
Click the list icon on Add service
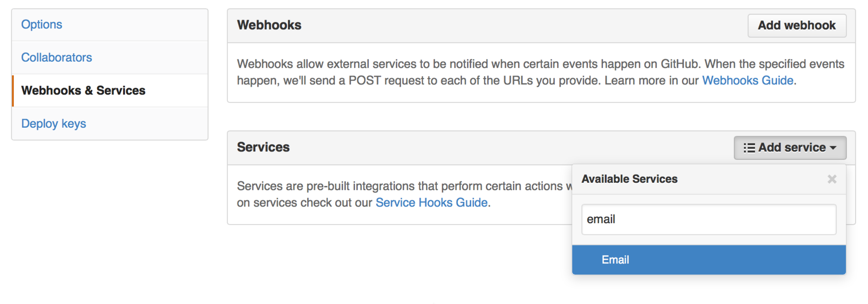[749, 148]
